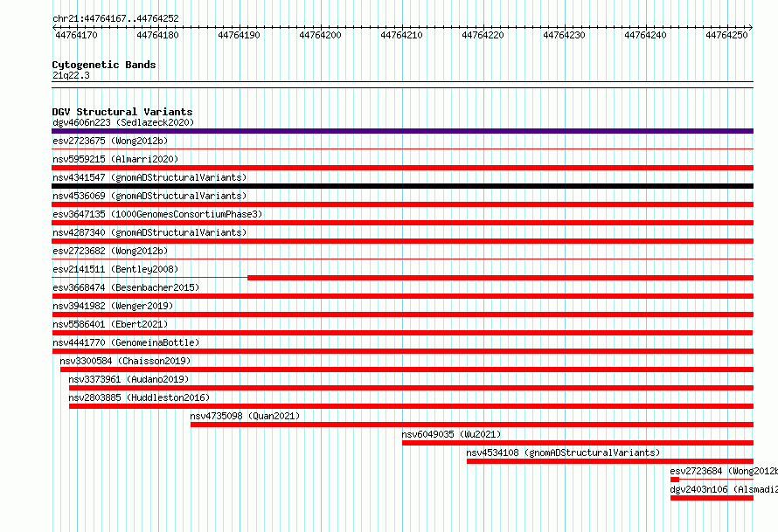Click the nsv5959215 (Almarri2020) label
This screenshot has width=778, height=532.
point(115,159)
